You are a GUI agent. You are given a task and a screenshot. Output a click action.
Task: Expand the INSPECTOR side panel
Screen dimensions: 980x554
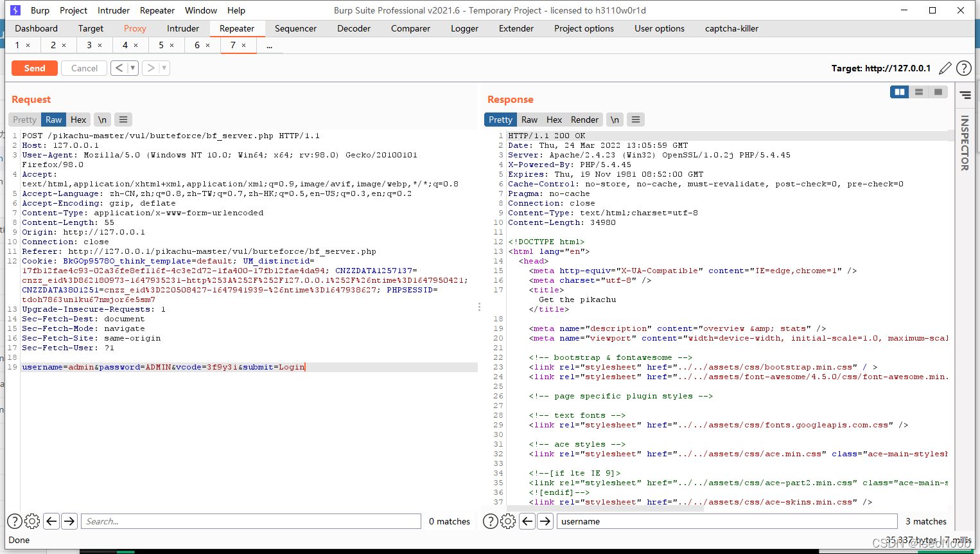[965, 143]
